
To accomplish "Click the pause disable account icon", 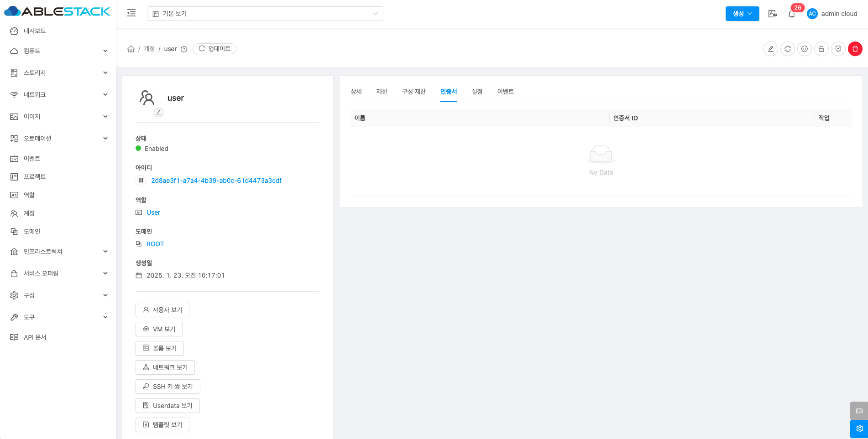I will 804,49.
